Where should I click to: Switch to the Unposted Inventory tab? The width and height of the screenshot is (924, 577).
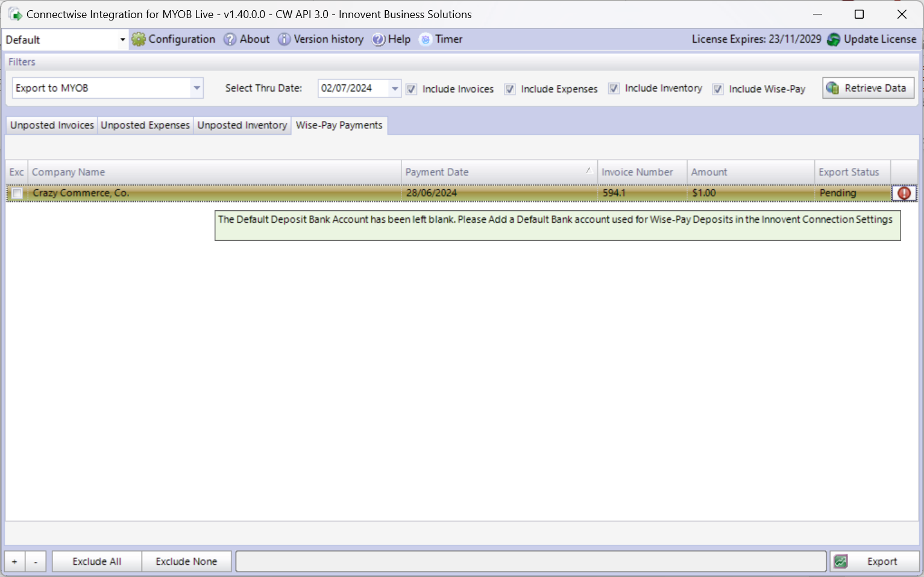pos(242,125)
